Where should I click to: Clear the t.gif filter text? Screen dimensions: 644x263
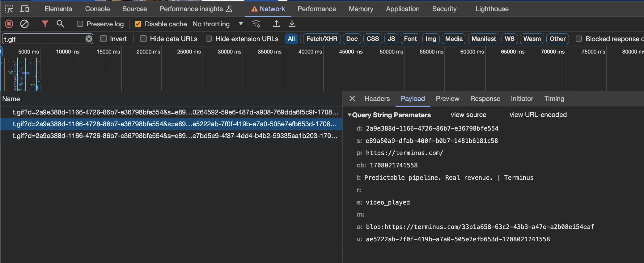(89, 39)
